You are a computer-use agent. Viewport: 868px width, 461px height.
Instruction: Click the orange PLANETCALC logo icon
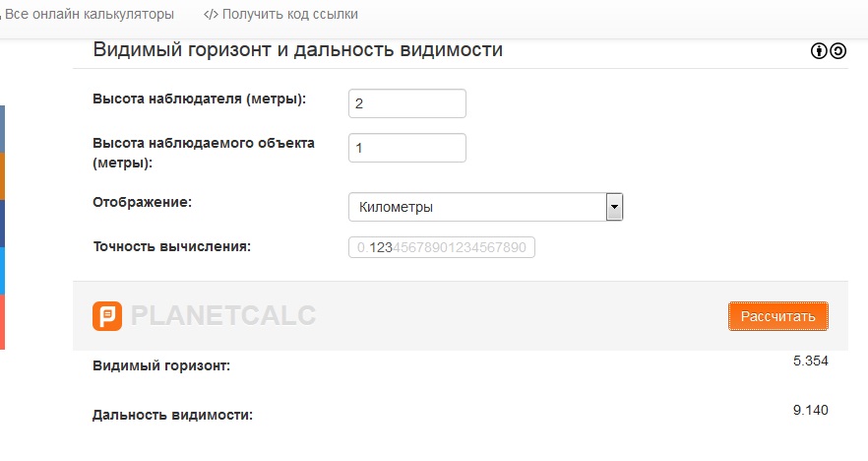tap(107, 316)
